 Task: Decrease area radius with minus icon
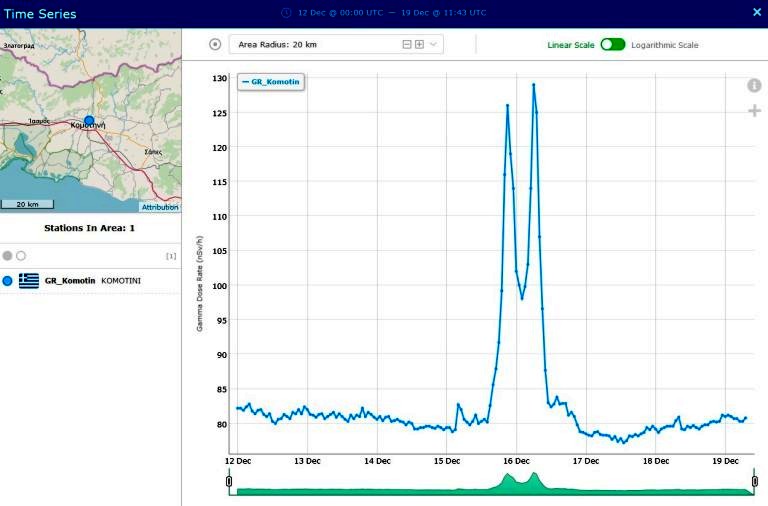[406, 44]
